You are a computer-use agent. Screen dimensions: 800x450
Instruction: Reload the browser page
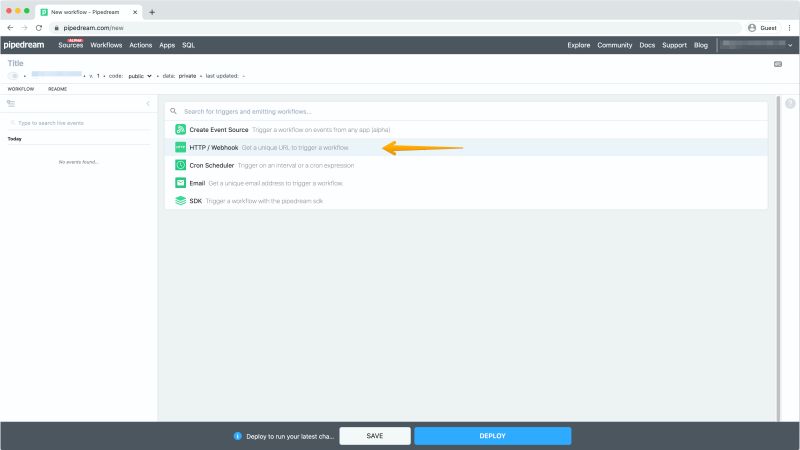pyautogui.click(x=39, y=28)
